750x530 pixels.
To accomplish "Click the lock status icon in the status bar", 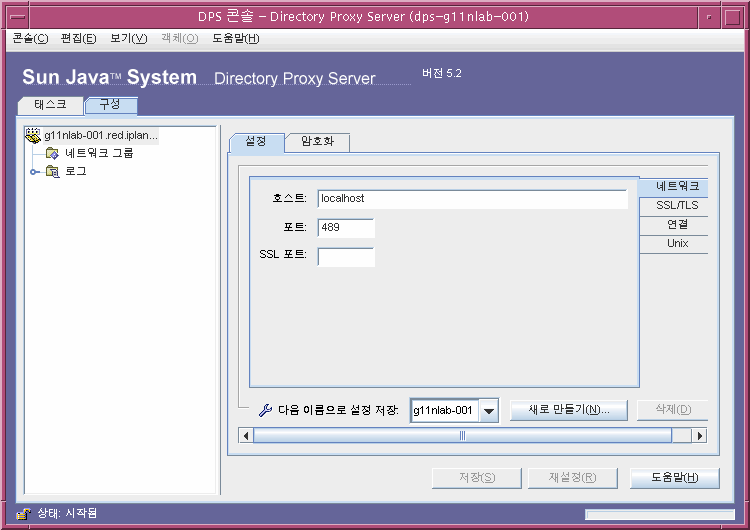I will tap(23, 514).
